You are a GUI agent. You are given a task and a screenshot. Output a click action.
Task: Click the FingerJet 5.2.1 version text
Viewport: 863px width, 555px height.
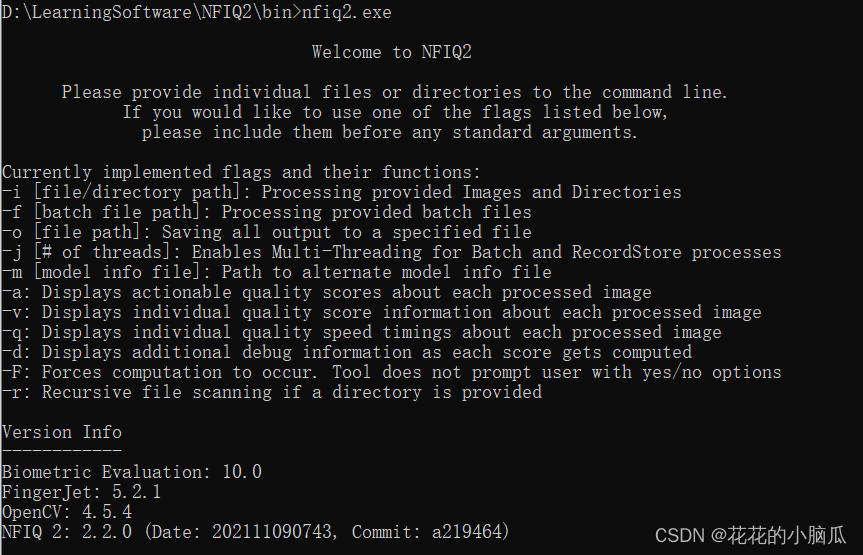[81, 492]
